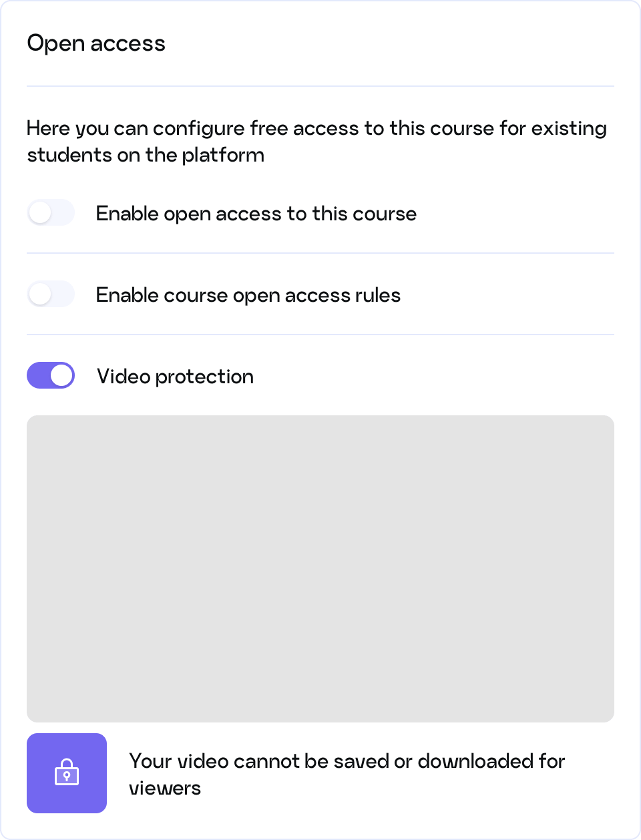Click the "Enable open access to this course" label
This screenshot has height=840, width=641.
click(256, 214)
